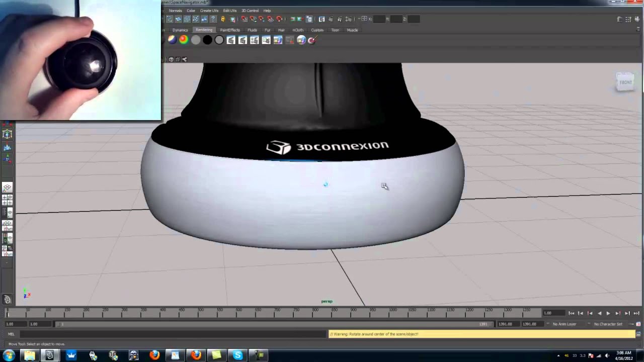Click the red-green ramp shader shelf icon
The height and width of the screenshot is (362, 644).
click(x=184, y=40)
